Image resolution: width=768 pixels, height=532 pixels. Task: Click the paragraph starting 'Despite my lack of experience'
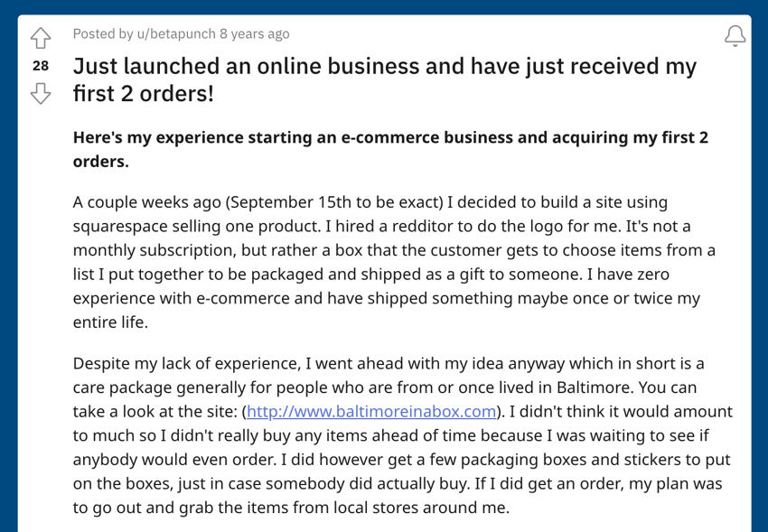click(x=403, y=435)
